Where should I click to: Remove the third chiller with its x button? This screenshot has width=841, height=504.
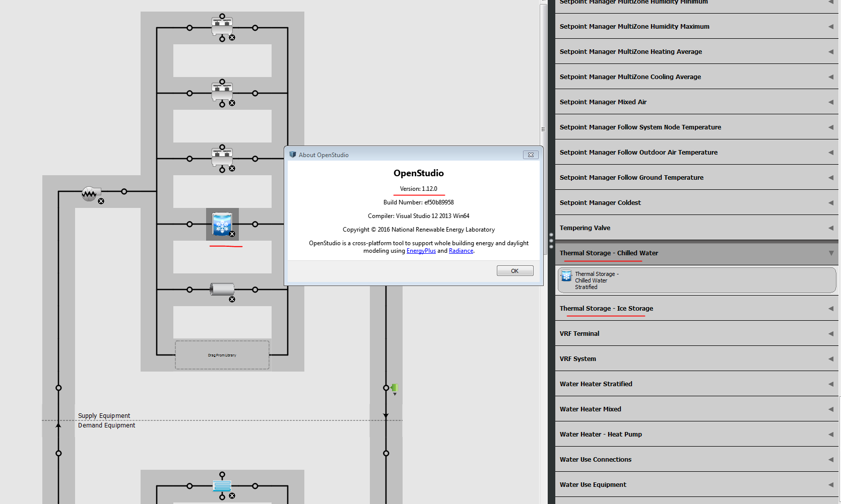coord(232,169)
